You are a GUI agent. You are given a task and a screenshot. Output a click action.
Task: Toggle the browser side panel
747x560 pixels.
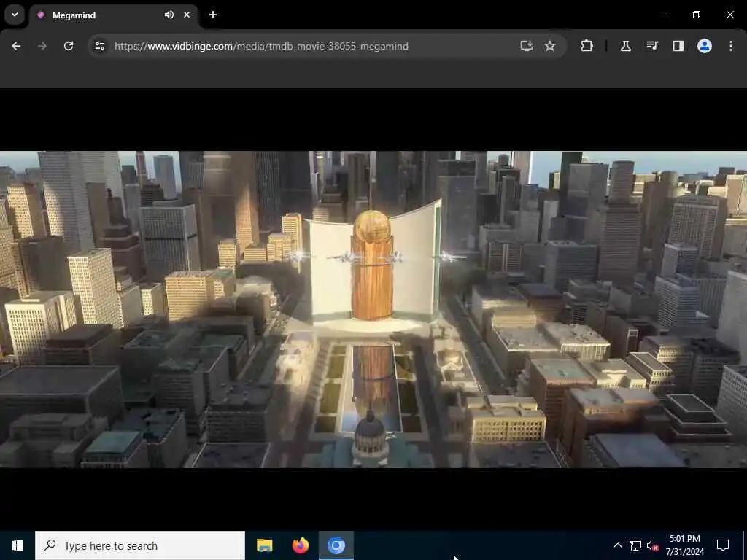pyautogui.click(x=678, y=46)
